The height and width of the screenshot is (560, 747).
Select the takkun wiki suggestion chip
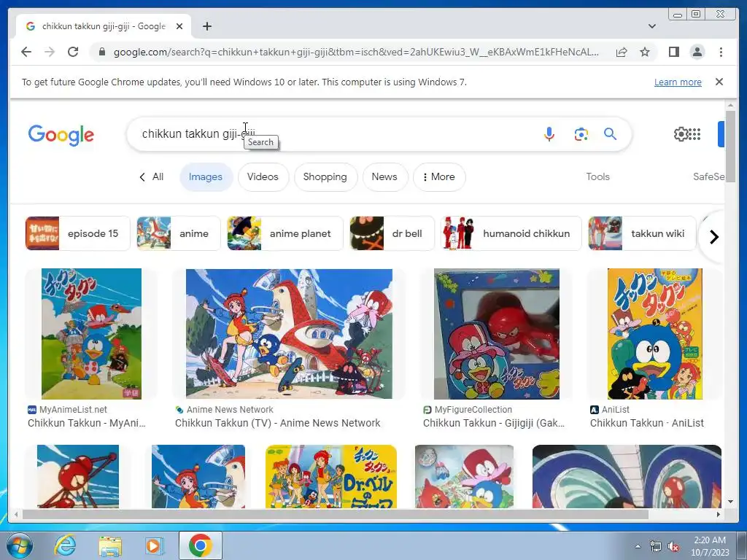coord(642,233)
